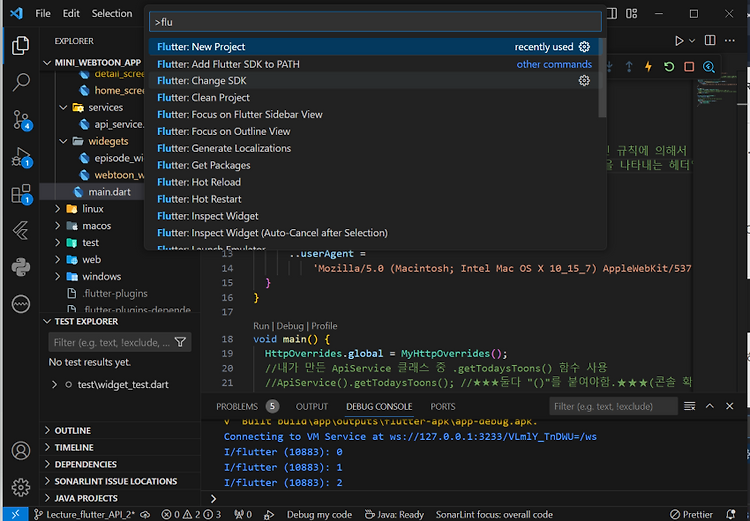Expand the JAVA PROJECTS section
The height and width of the screenshot is (521, 750).
click(x=47, y=498)
